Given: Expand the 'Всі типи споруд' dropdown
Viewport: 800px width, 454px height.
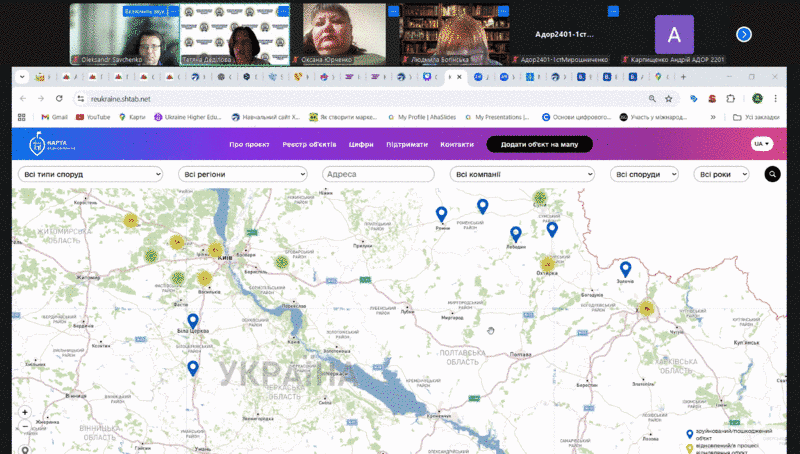Looking at the screenshot, I should tap(94, 174).
